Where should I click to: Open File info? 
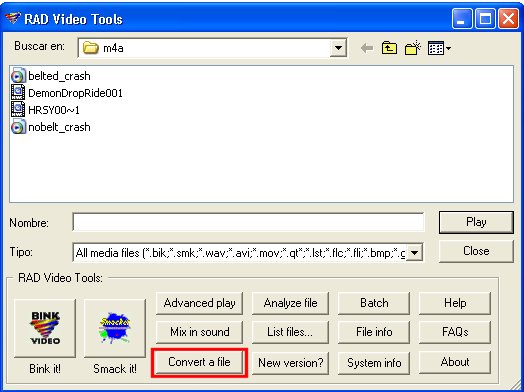coord(374,332)
